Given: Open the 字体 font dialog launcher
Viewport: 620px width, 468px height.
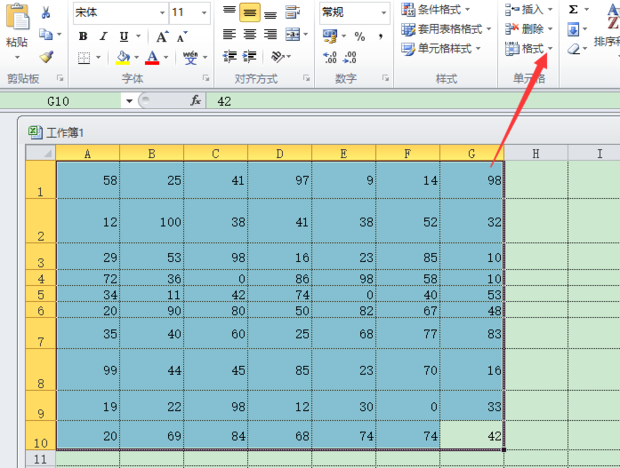Looking at the screenshot, I should point(206,78).
